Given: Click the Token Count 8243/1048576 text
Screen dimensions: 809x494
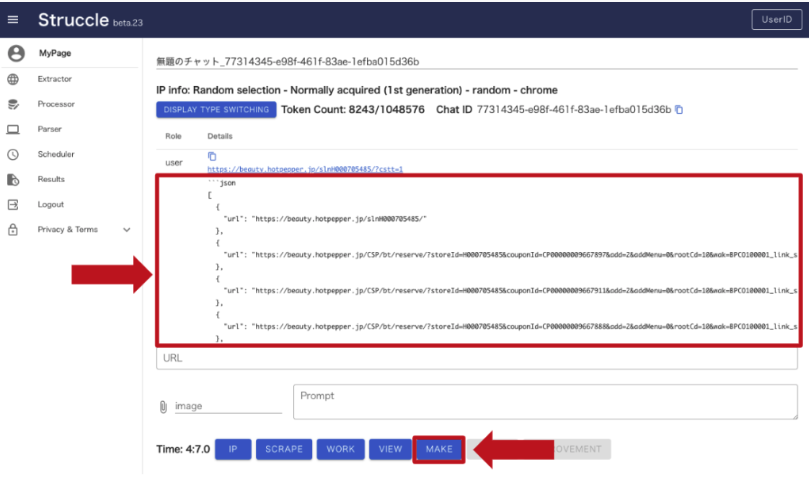Looking at the screenshot, I should pyautogui.click(x=353, y=109).
